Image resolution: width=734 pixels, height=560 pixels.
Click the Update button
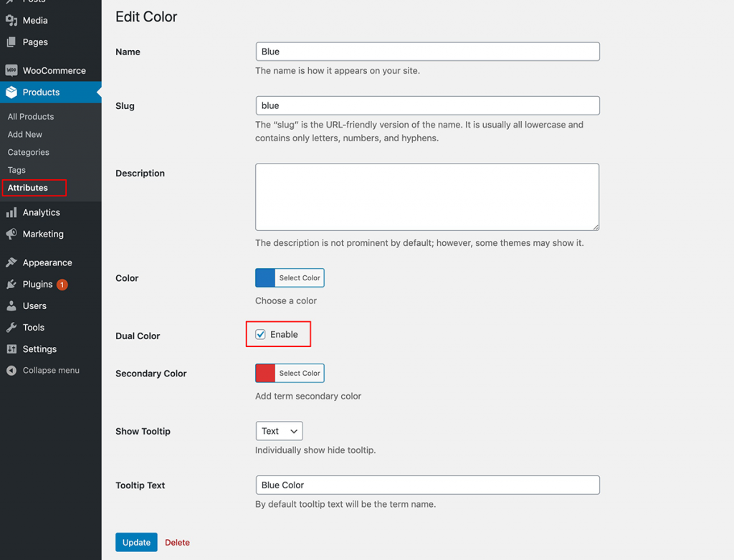[136, 542]
